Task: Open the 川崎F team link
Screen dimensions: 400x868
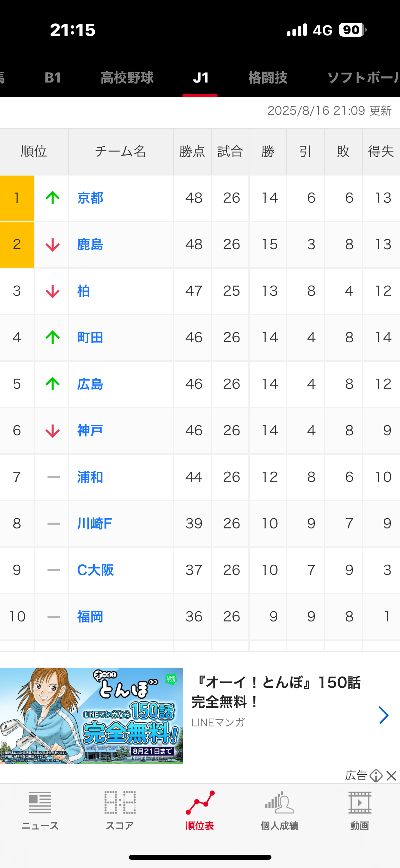Action: click(95, 524)
